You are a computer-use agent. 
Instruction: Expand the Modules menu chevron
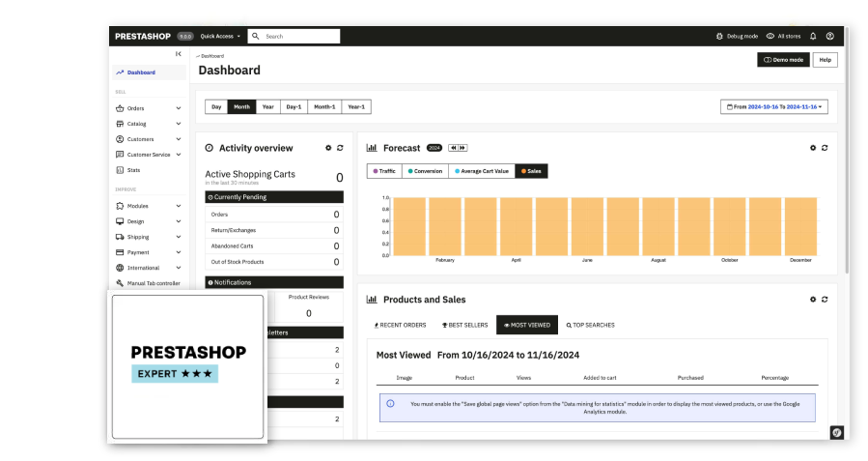(179, 206)
